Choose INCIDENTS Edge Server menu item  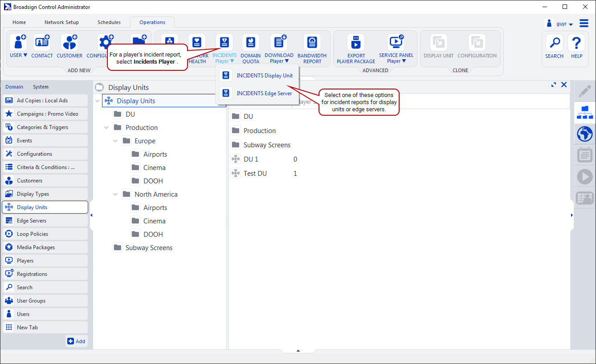(257, 93)
